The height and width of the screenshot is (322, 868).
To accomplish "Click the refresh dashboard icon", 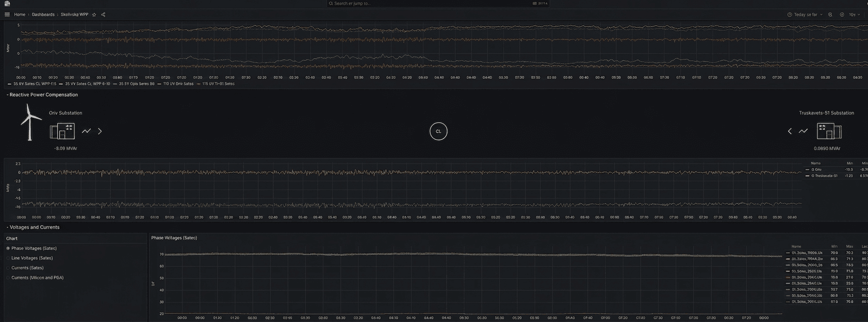I will 842,14.
